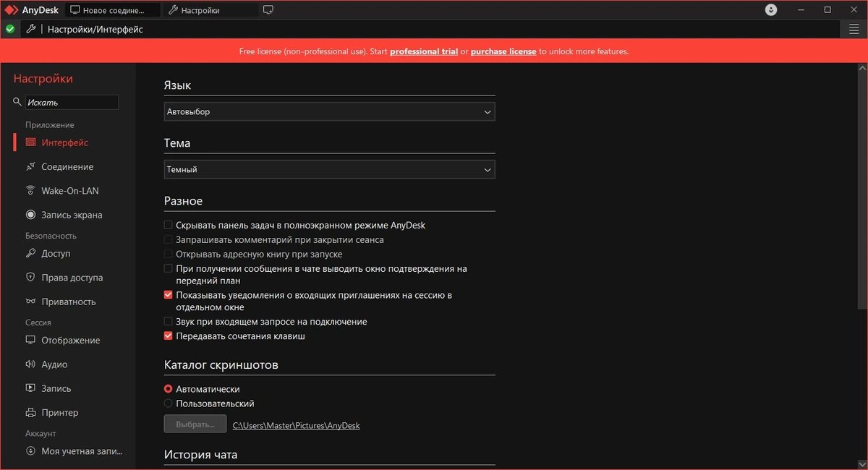This screenshot has width=868, height=470.
Task: Click the Соединение sidebar icon
Action: pyautogui.click(x=30, y=167)
